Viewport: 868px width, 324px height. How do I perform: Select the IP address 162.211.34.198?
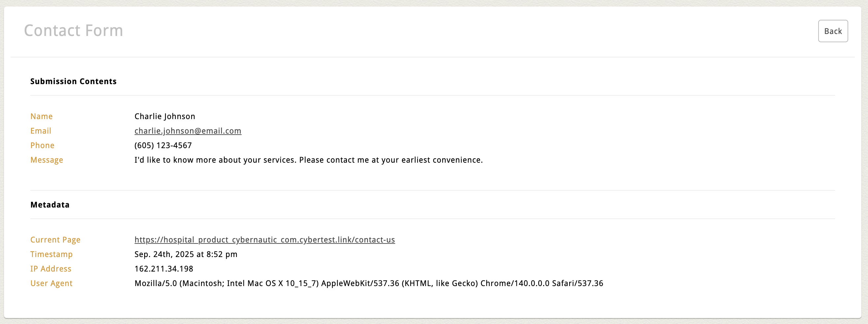(164, 269)
